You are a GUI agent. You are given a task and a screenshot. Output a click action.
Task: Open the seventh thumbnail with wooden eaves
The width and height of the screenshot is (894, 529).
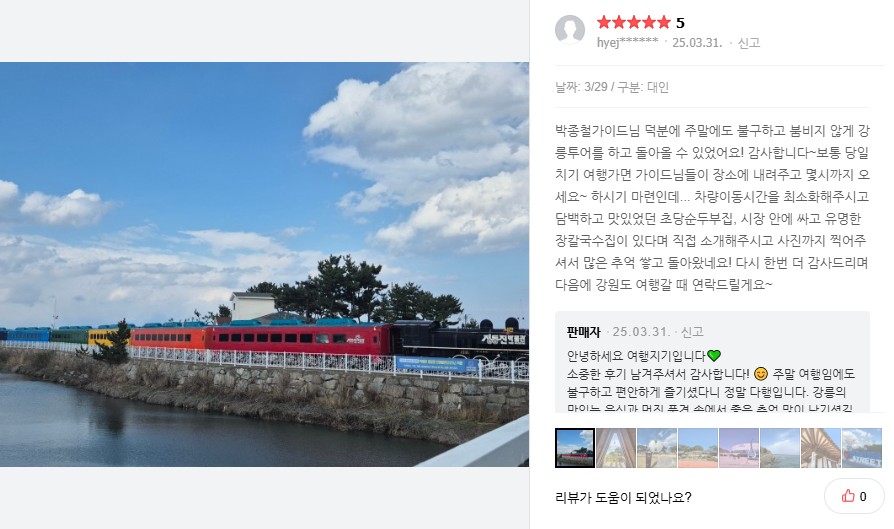tap(821, 448)
